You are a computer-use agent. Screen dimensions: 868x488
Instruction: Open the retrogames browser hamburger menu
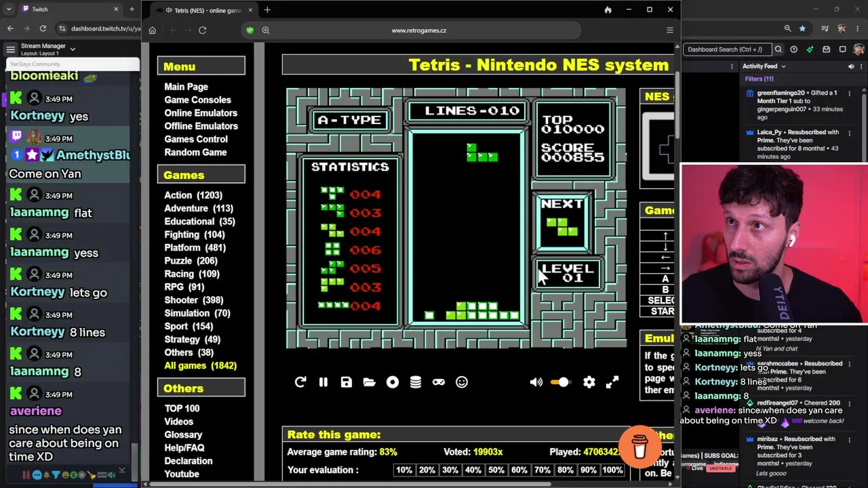tap(670, 30)
